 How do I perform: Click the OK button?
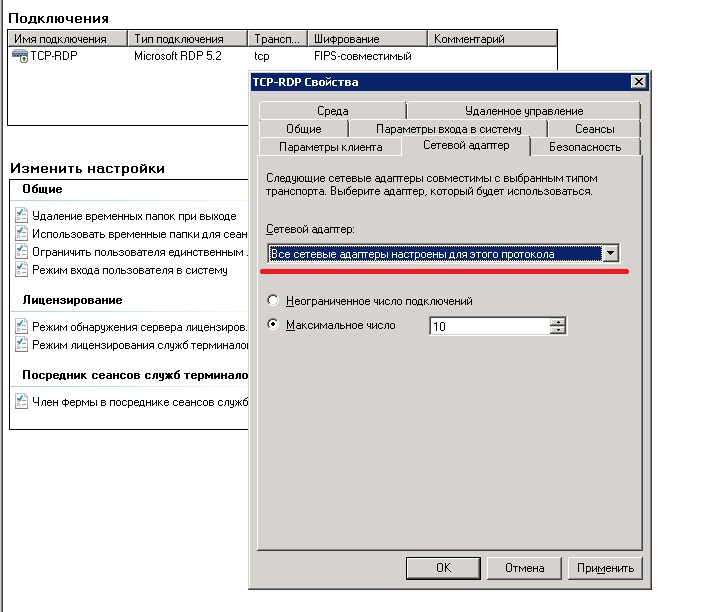pos(443,568)
